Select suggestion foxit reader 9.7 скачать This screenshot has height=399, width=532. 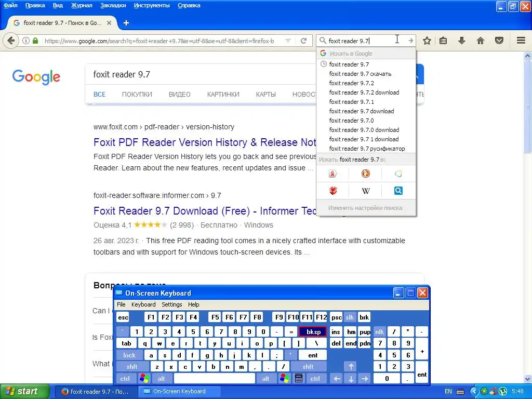pyautogui.click(x=366, y=74)
